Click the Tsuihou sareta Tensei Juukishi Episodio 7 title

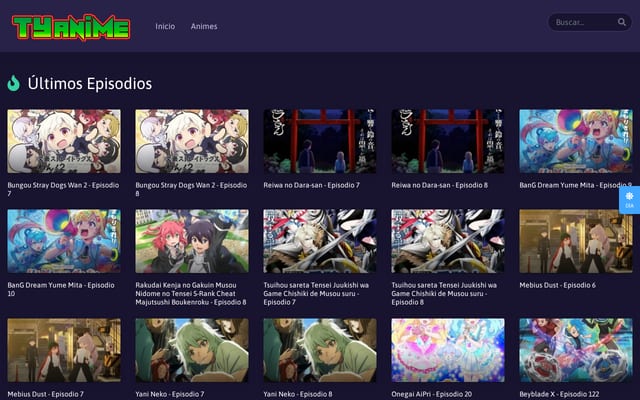point(316,293)
